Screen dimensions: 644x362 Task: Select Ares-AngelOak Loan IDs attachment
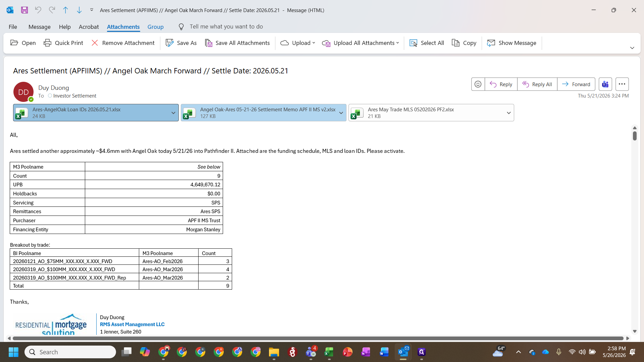pos(91,113)
